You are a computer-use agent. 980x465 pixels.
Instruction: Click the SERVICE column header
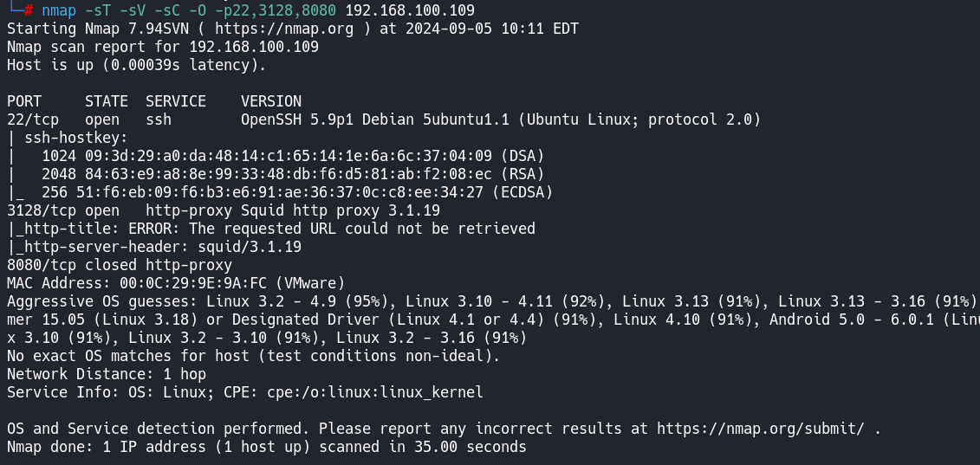(x=176, y=101)
